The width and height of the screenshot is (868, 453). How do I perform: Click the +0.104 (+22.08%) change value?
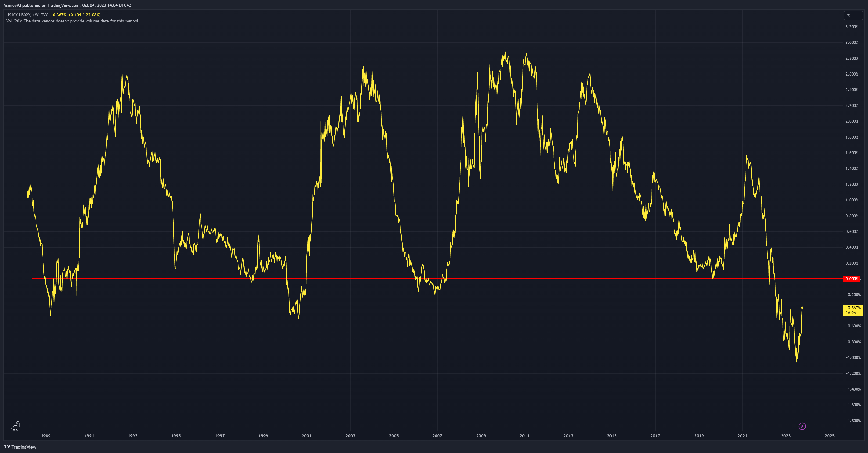pyautogui.click(x=84, y=15)
